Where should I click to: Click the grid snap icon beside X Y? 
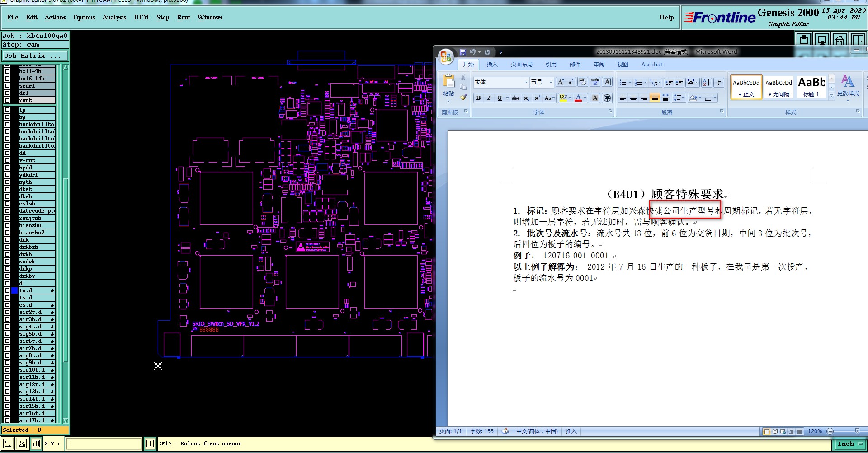pyautogui.click(x=36, y=444)
